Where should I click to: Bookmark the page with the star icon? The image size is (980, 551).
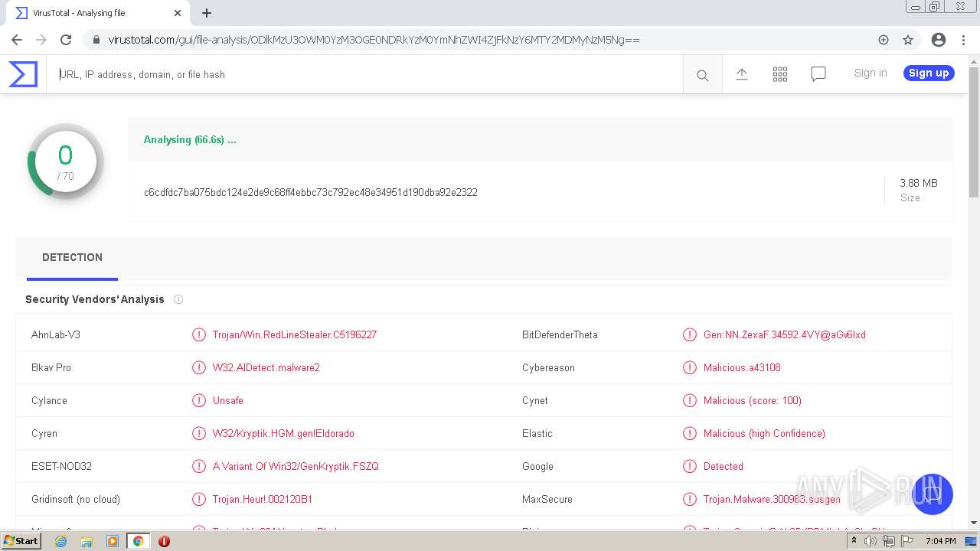click(908, 40)
